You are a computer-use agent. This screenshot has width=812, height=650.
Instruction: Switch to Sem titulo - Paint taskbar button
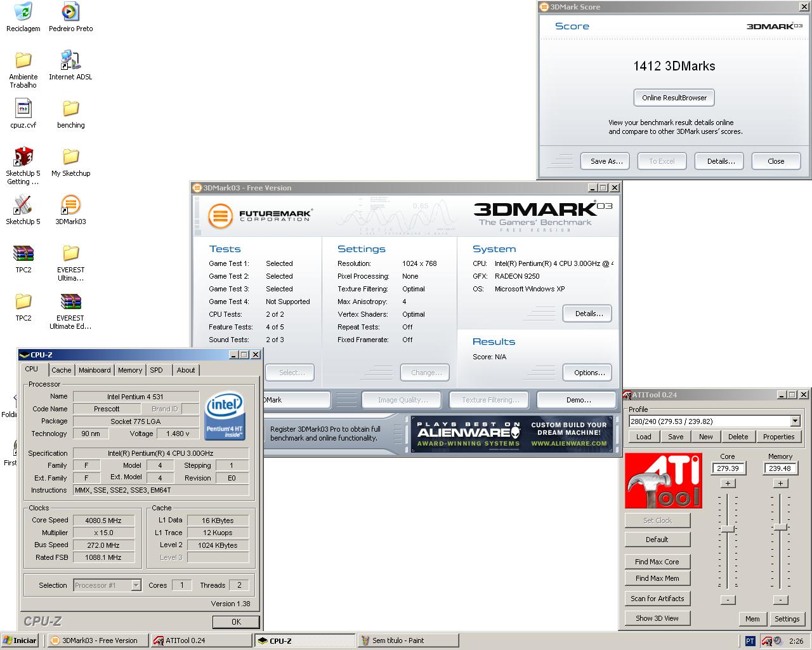(x=408, y=640)
